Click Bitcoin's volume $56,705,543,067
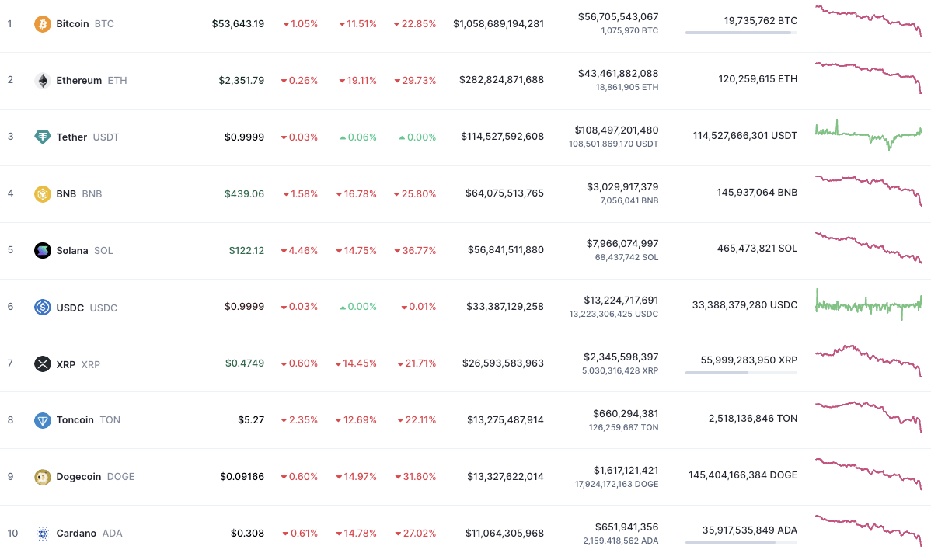 618,16
